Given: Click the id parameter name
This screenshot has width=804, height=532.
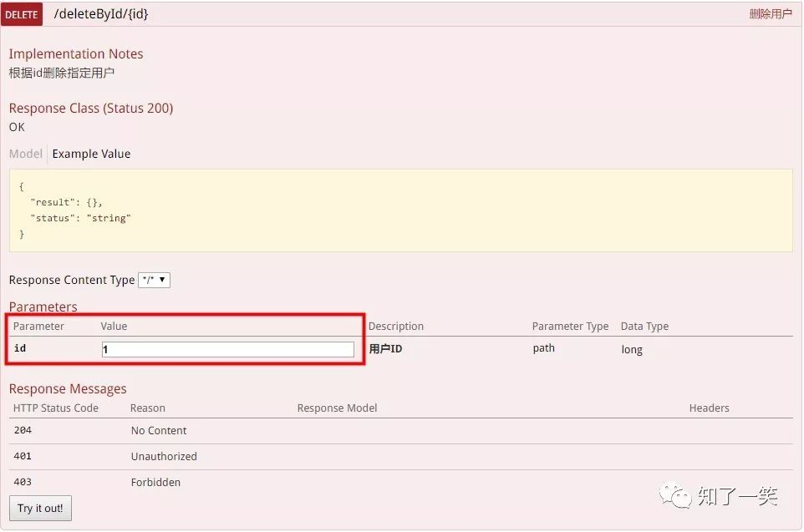Looking at the screenshot, I should (20, 348).
